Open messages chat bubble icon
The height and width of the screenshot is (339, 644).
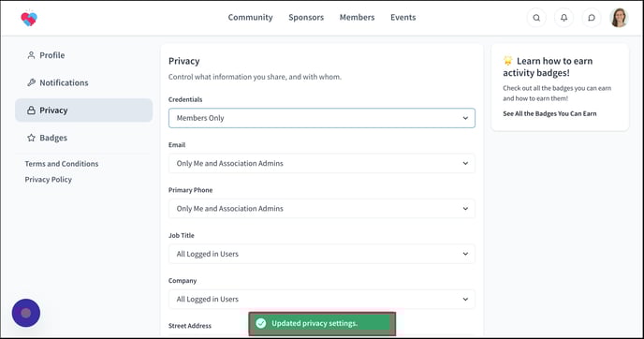[x=592, y=18]
